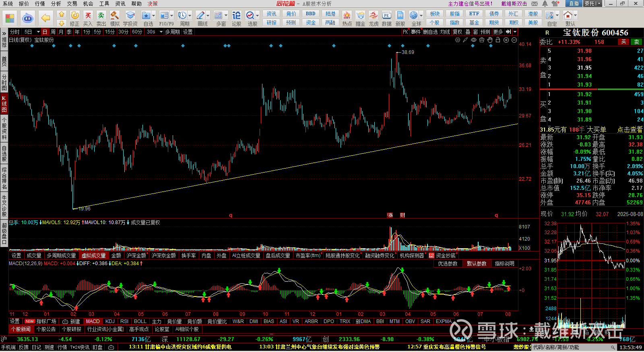Image resolution: width=644 pixels, height=352 pixels.
Task: Open the 分析 menu
Action: pyautogui.click(x=56, y=4)
